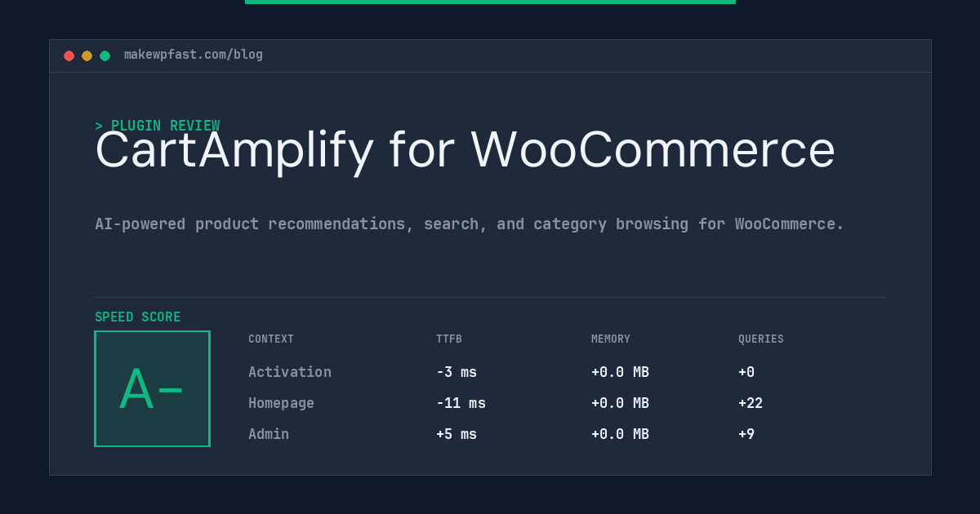Click the Activation memory '+0.0 MB' value

point(620,372)
